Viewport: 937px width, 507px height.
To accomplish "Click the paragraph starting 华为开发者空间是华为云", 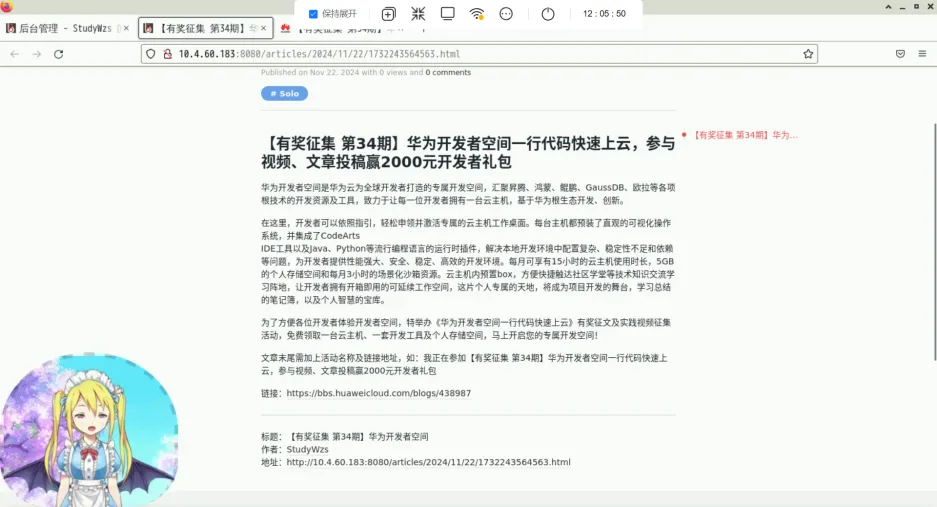I will [468, 194].
